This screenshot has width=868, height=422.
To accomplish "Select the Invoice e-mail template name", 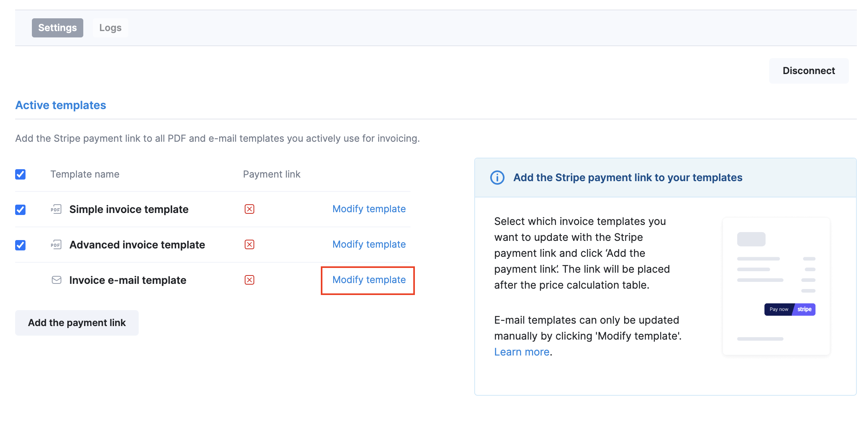I will pos(128,280).
